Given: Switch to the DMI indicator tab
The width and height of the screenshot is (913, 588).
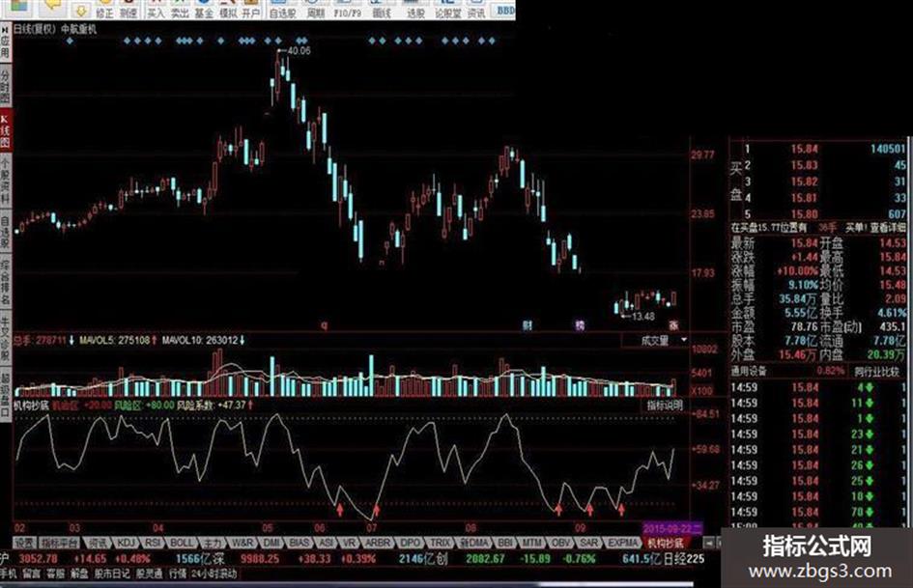Looking at the screenshot, I should tap(271, 543).
